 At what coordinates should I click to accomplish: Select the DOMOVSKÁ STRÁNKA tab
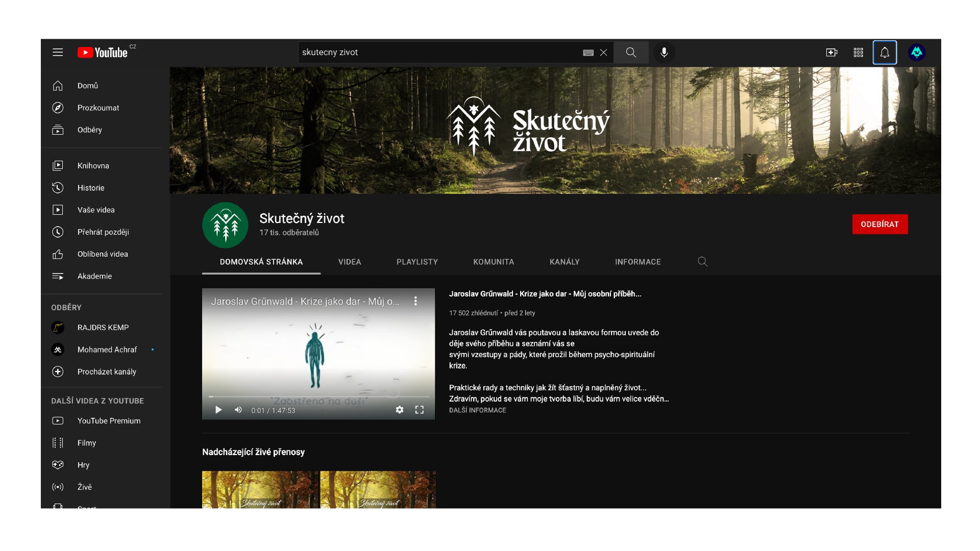coord(261,262)
